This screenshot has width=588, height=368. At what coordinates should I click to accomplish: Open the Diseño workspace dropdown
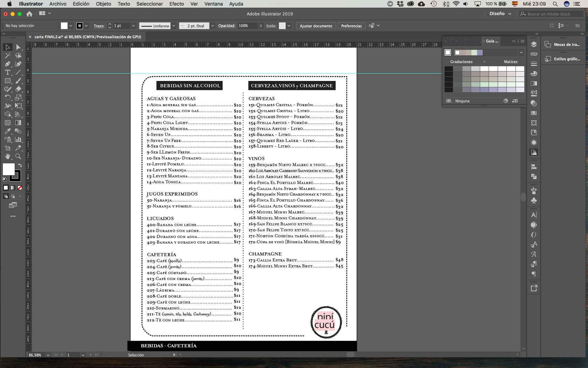(x=500, y=14)
